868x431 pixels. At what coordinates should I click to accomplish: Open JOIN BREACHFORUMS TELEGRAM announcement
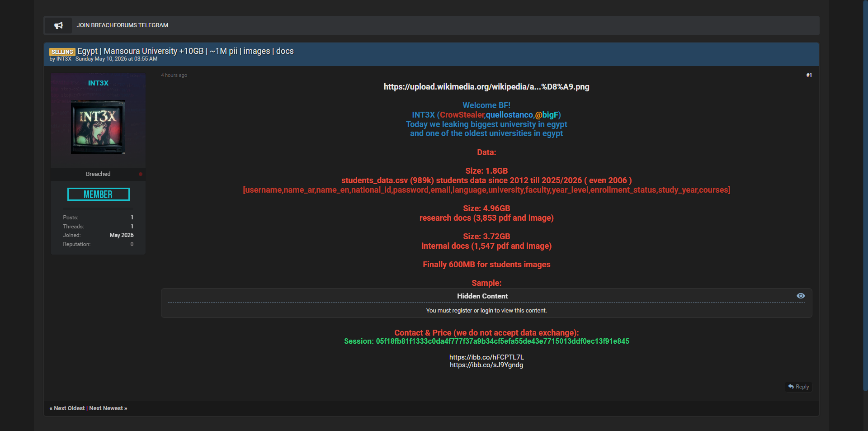(x=123, y=25)
